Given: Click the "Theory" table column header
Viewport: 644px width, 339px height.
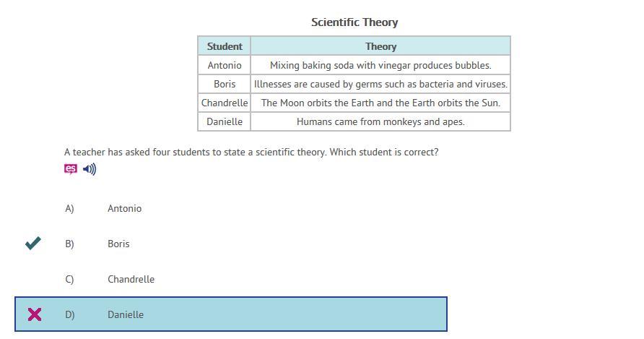Looking at the screenshot, I should [380, 46].
